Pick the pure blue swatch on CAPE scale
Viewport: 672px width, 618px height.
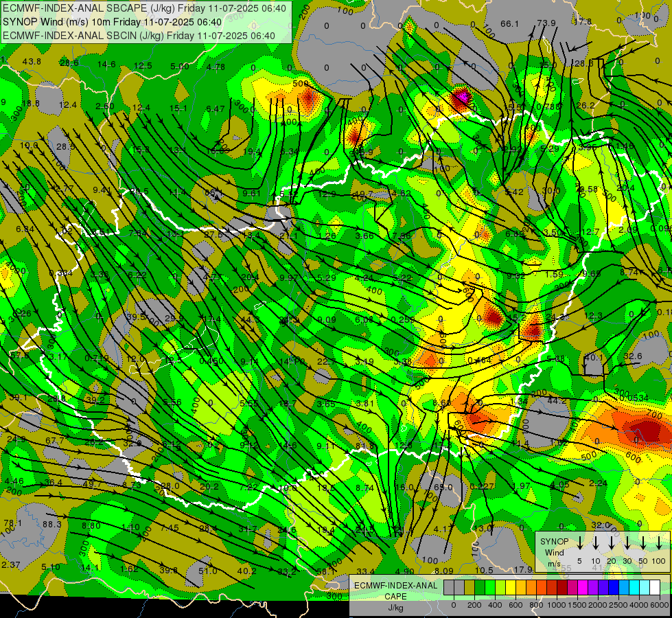coord(613,588)
